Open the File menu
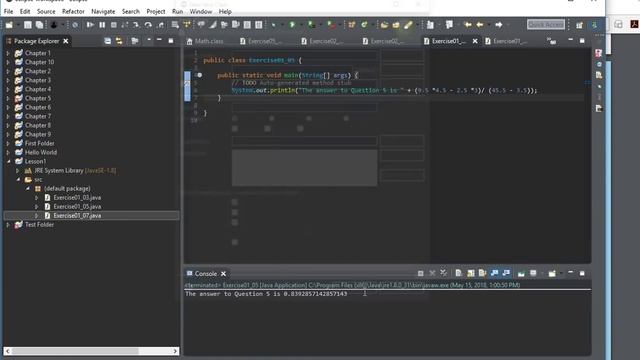Viewport: 640px width, 360px height. pyautogui.click(x=8, y=11)
